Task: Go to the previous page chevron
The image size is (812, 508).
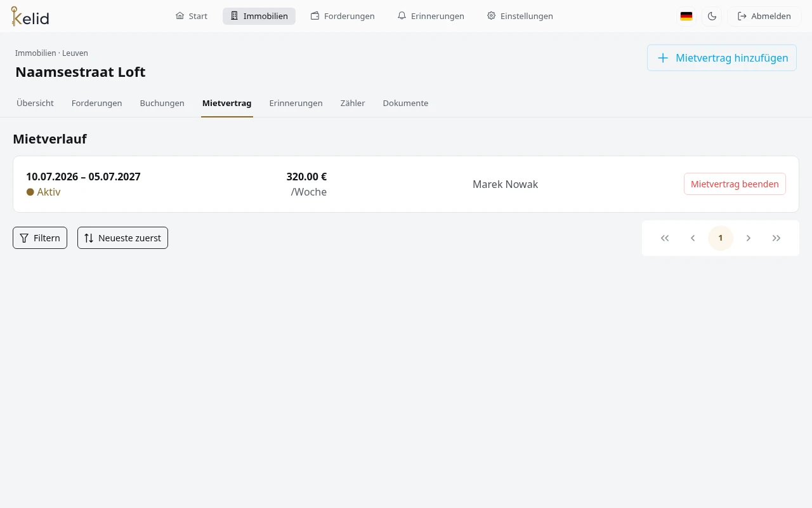Action: tap(693, 238)
